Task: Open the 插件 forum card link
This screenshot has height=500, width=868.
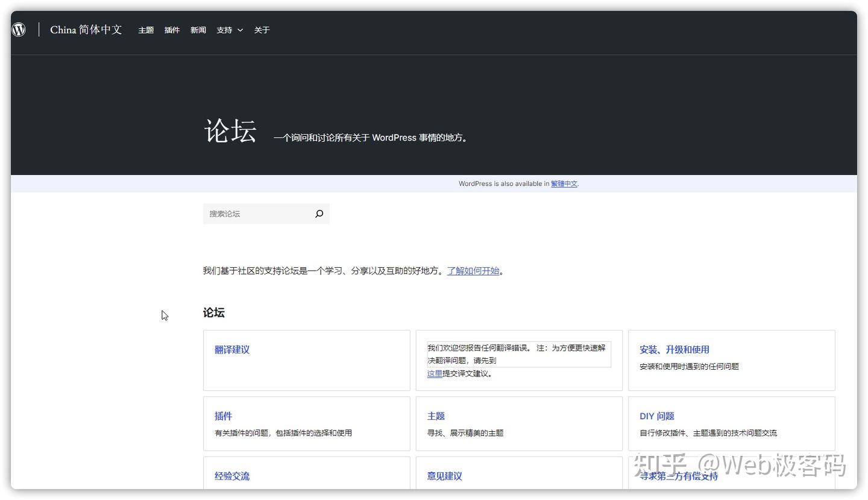Action: pos(223,416)
